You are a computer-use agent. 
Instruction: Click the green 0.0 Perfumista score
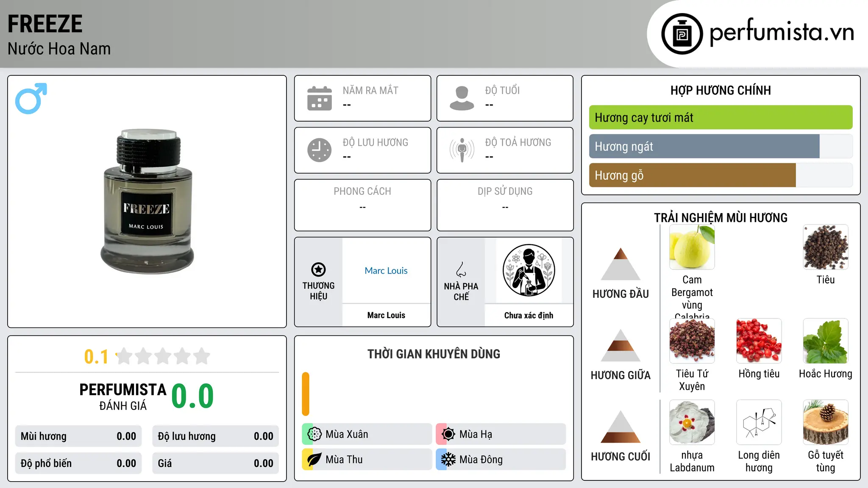(x=192, y=396)
